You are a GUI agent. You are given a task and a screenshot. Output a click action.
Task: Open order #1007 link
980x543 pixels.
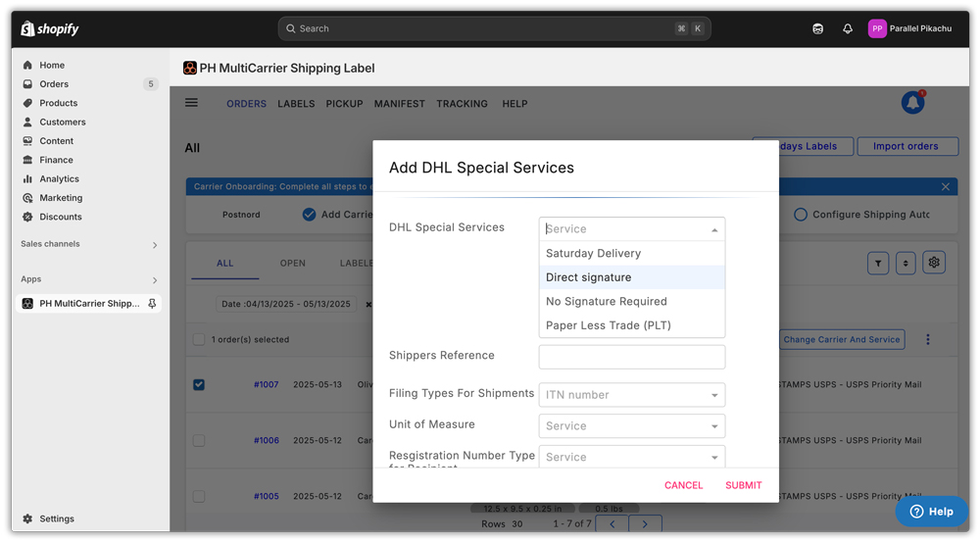267,384
